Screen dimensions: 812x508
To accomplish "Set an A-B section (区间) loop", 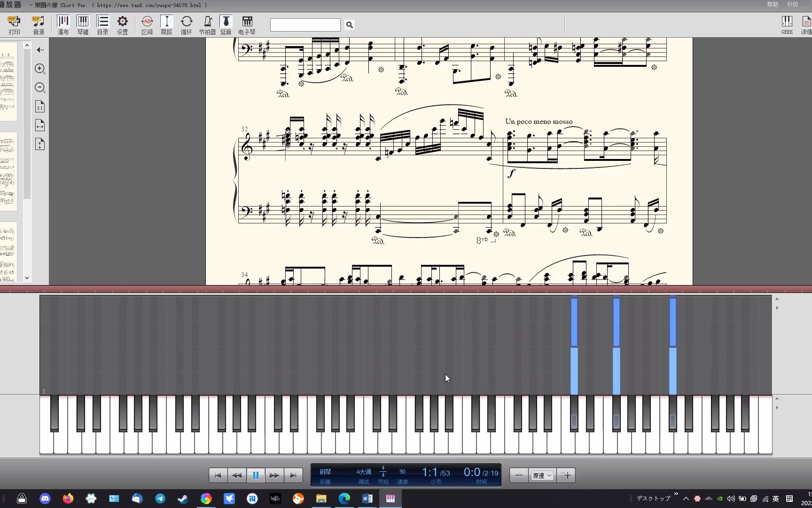I will click(x=147, y=25).
